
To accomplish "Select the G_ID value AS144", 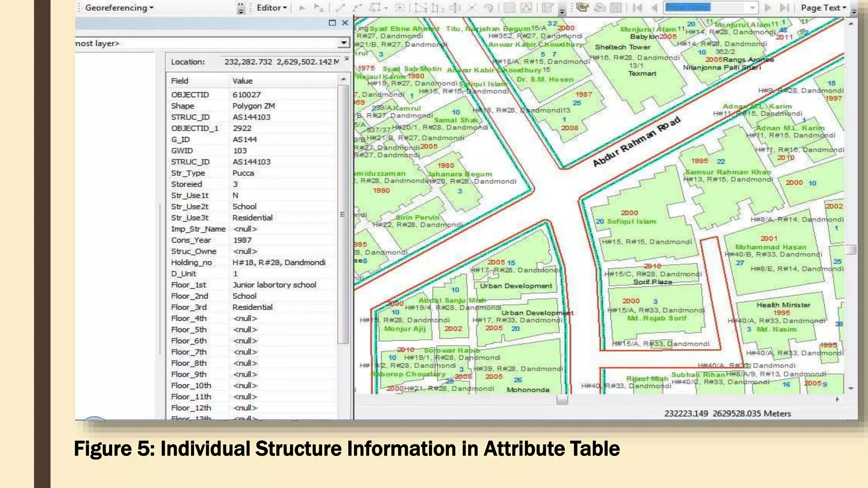I will click(245, 139).
